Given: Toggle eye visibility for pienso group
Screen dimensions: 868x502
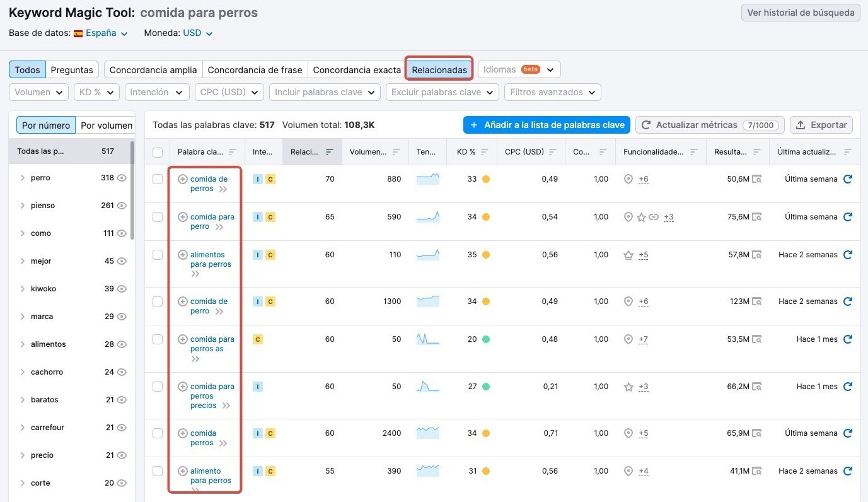Looking at the screenshot, I should [122, 206].
